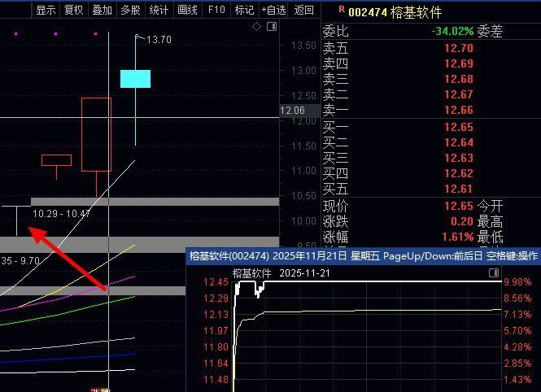Open the 叠加 overlay menu
The image size is (541, 392).
click(x=102, y=10)
